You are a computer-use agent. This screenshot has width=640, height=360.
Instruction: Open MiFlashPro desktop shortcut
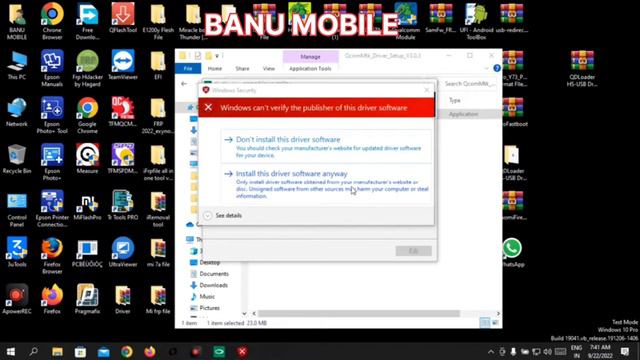87,206
